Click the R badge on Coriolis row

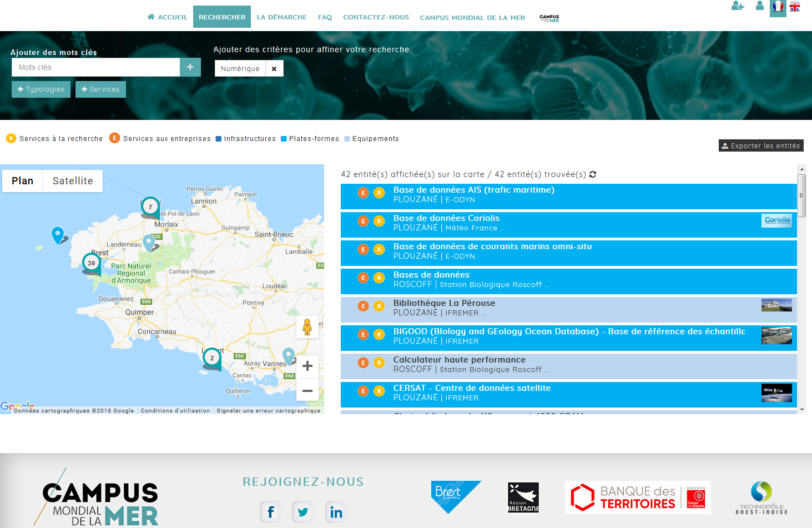(x=379, y=221)
